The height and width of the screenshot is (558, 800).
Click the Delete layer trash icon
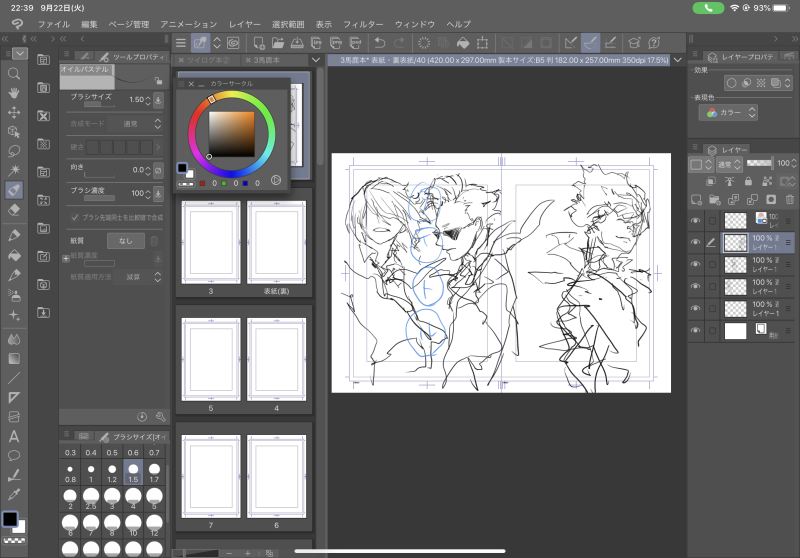pos(789,199)
